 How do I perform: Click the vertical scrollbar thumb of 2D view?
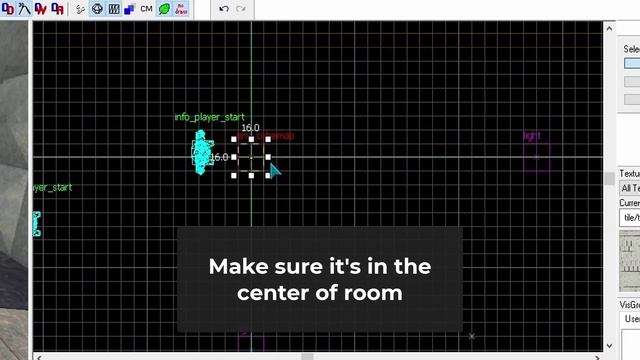click(609, 178)
